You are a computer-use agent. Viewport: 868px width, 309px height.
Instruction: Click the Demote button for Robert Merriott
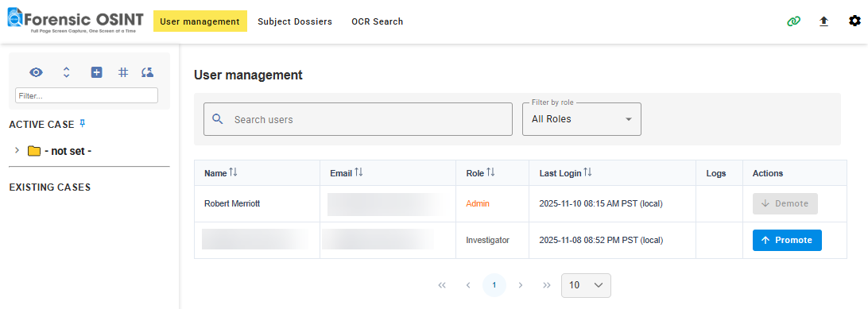pyautogui.click(x=785, y=203)
